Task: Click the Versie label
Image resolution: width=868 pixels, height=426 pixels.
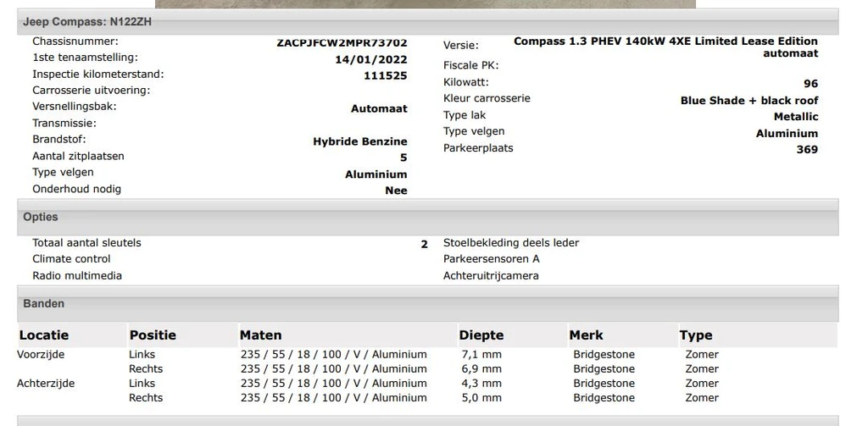Action: tap(461, 46)
